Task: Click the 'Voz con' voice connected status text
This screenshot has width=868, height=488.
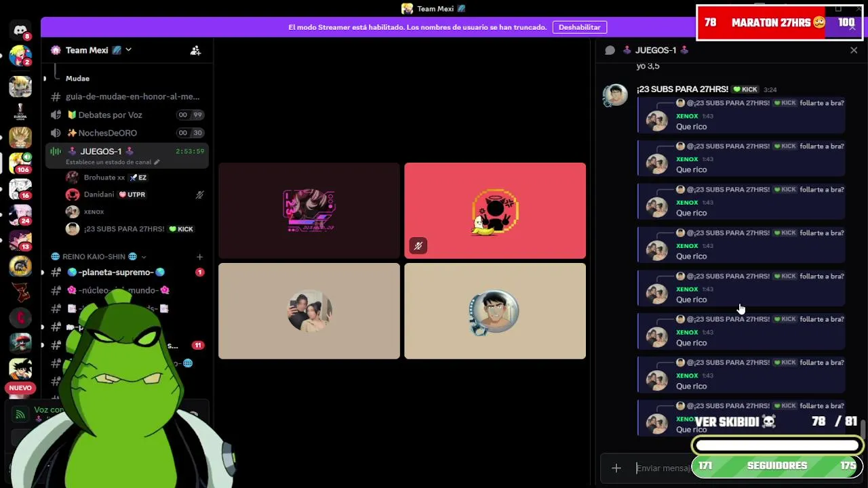Action: [49, 409]
